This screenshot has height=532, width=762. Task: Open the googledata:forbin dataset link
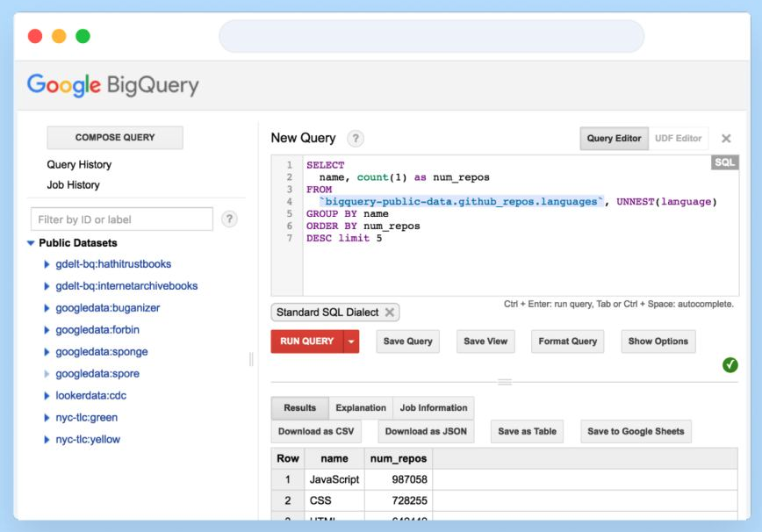pyautogui.click(x=97, y=330)
